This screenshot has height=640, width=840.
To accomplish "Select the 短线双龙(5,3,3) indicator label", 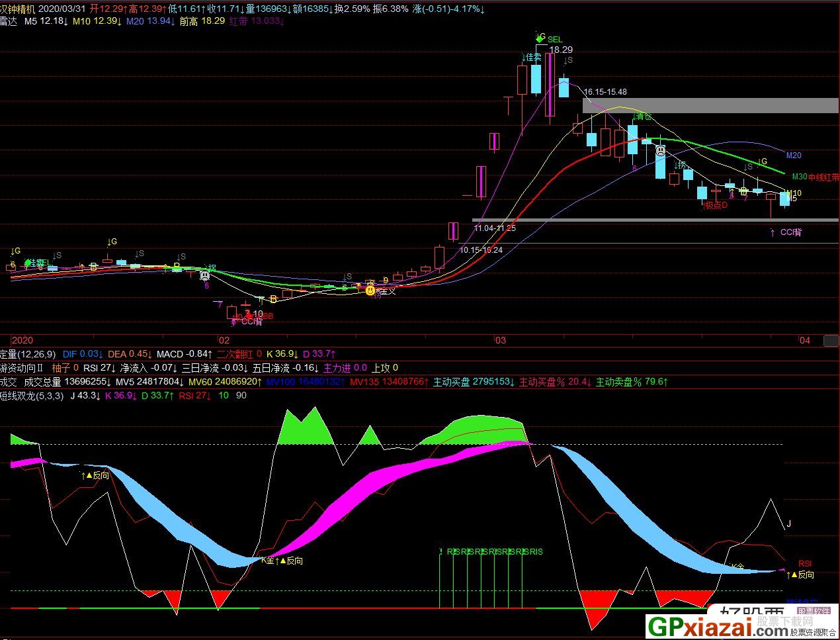I will (x=32, y=396).
